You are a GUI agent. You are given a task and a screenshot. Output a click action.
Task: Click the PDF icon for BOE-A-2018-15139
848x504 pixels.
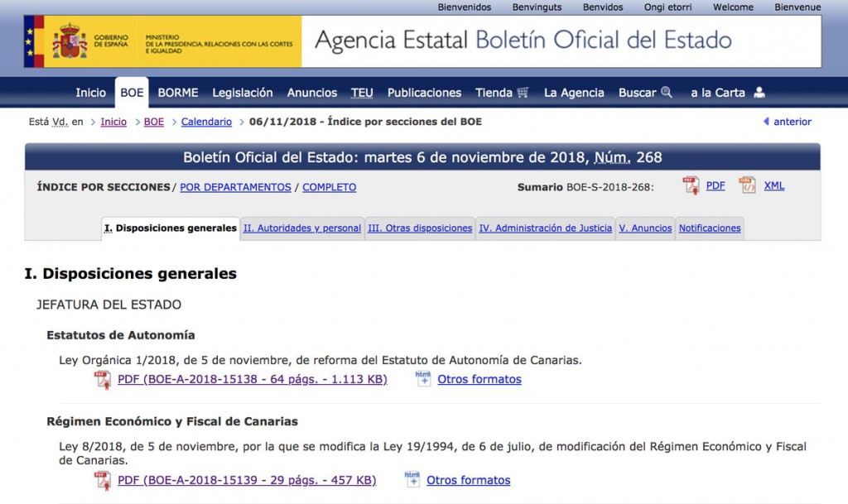pos(102,481)
